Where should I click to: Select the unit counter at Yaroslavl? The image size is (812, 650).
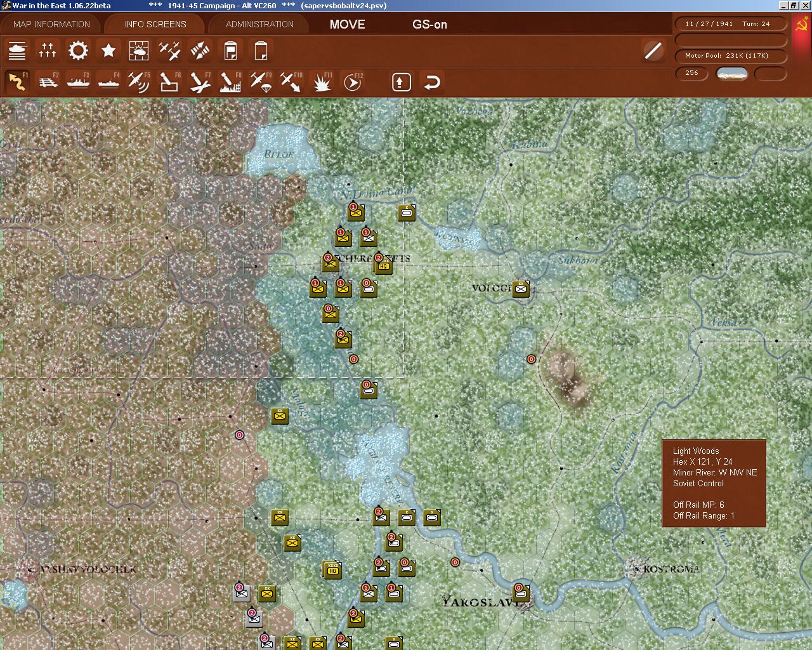click(521, 593)
